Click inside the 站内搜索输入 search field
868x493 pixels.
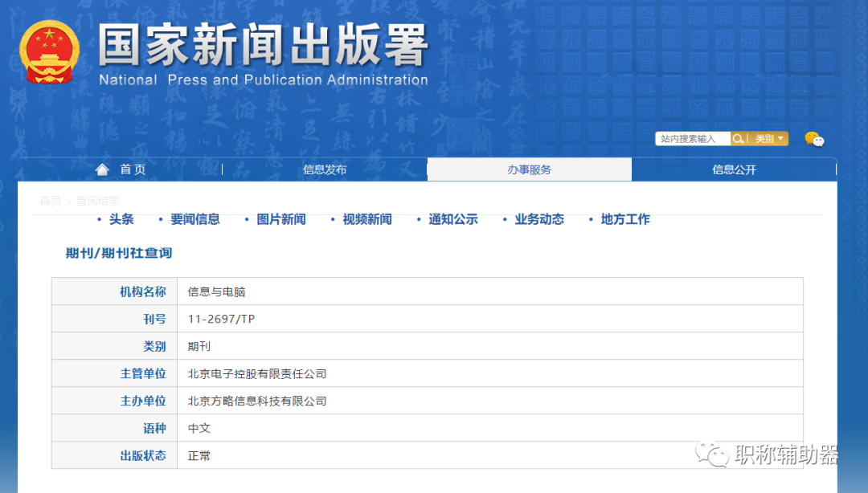click(x=691, y=138)
